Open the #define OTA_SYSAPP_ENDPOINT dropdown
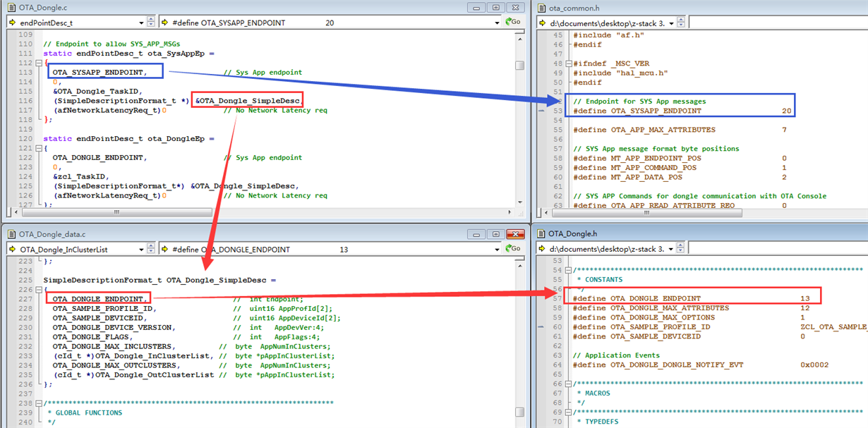Image resolution: width=868 pixels, height=428 pixels. pyautogui.click(x=496, y=23)
